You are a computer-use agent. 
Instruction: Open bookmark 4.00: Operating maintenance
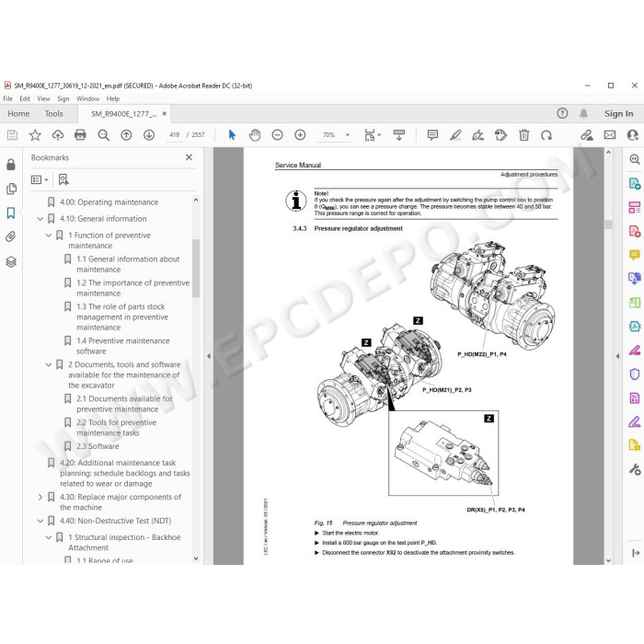click(109, 202)
